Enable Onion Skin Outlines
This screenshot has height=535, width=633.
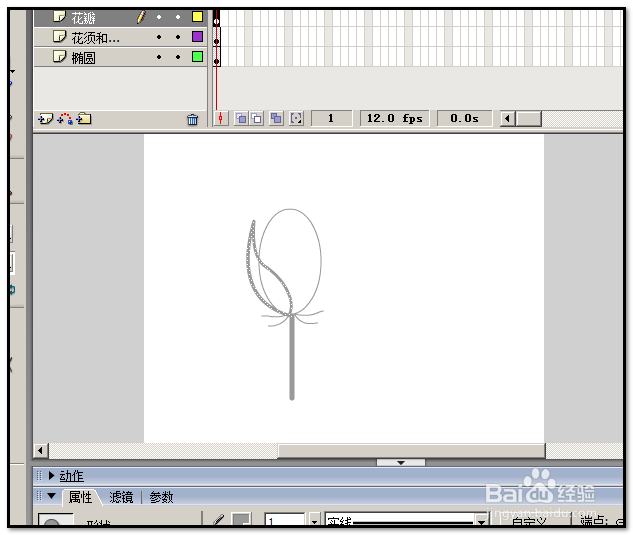(x=256, y=118)
